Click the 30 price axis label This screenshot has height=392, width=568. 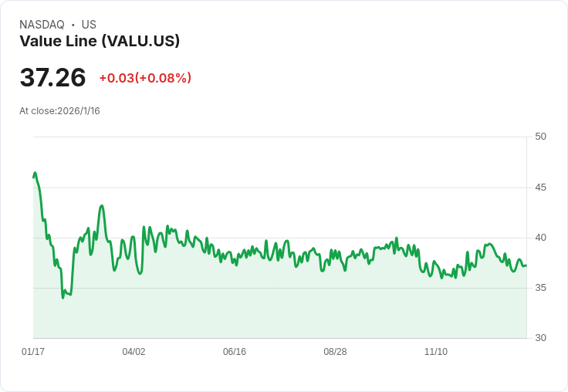pyautogui.click(x=540, y=338)
